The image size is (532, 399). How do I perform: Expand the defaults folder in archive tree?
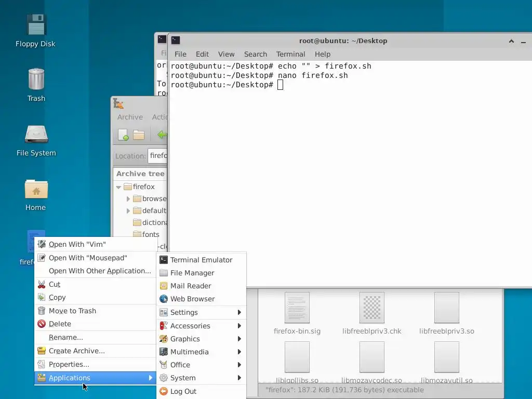(x=128, y=211)
